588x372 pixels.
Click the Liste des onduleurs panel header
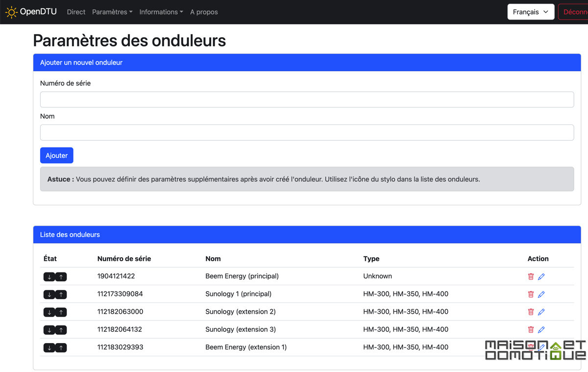pos(307,234)
